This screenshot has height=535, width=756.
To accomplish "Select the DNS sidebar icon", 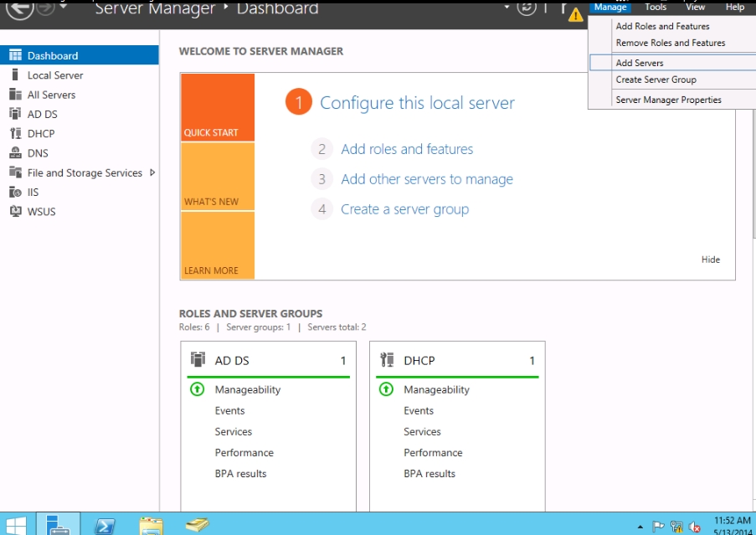I will 15,152.
